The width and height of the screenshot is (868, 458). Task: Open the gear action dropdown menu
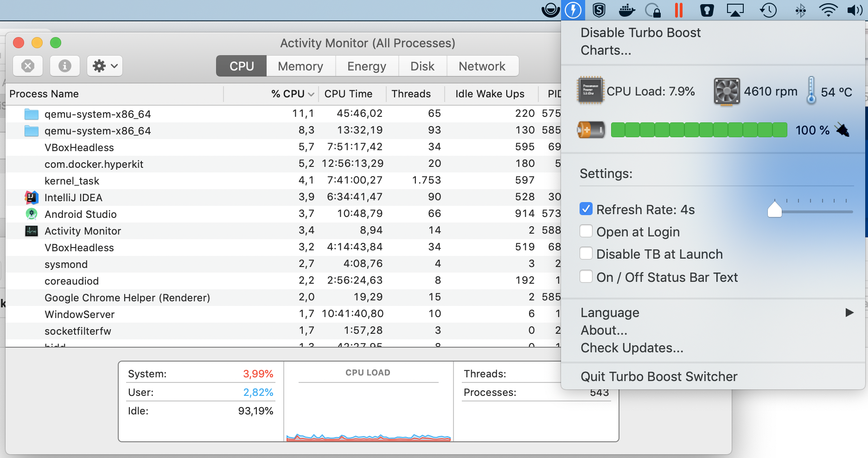(x=105, y=66)
